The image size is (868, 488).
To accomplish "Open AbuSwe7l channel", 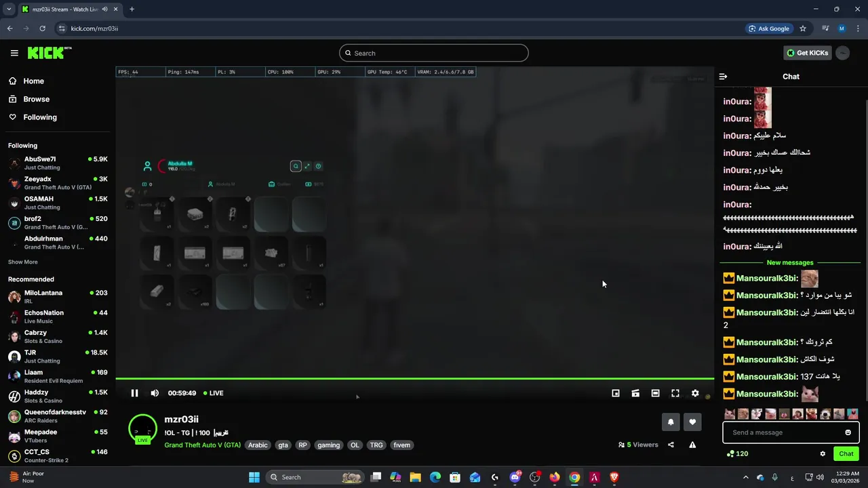I will pyautogui.click(x=58, y=163).
